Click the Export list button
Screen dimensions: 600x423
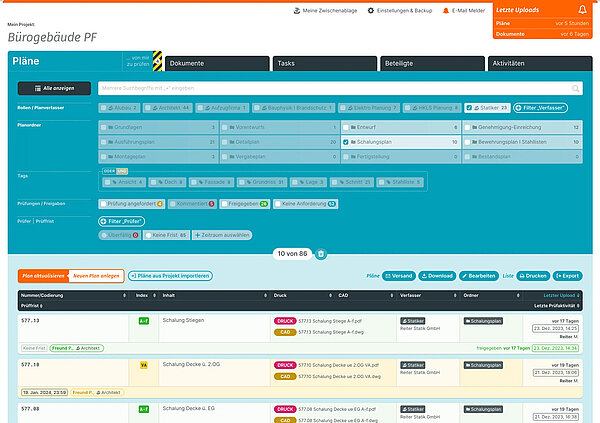[566, 275]
